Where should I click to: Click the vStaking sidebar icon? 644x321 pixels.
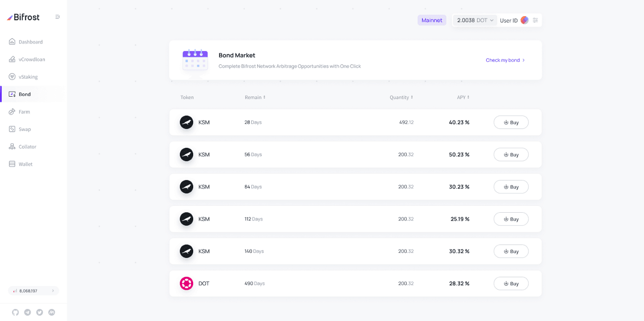pyautogui.click(x=12, y=77)
